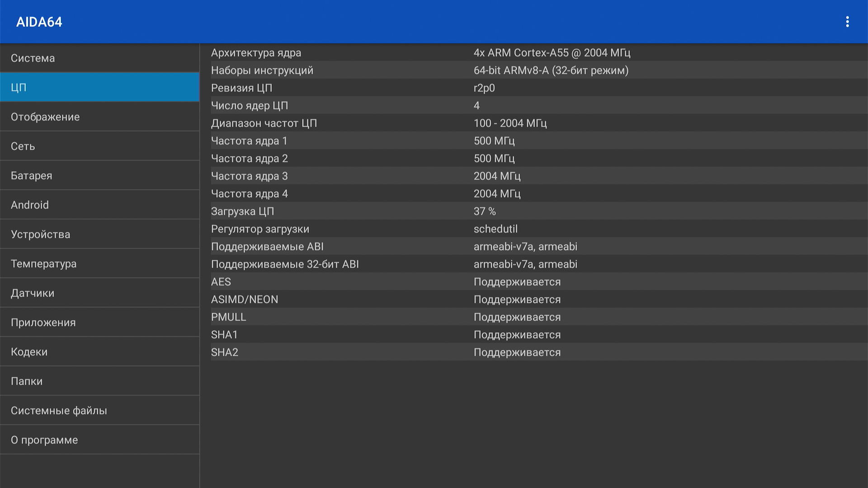Switch to the Устройства page
The image size is (868, 488).
99,234
